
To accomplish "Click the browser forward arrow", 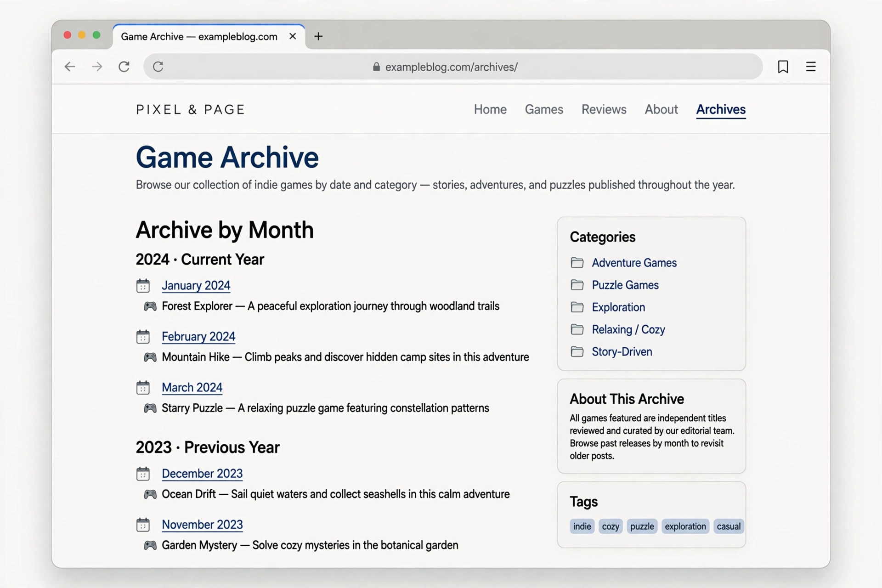I will coord(97,67).
